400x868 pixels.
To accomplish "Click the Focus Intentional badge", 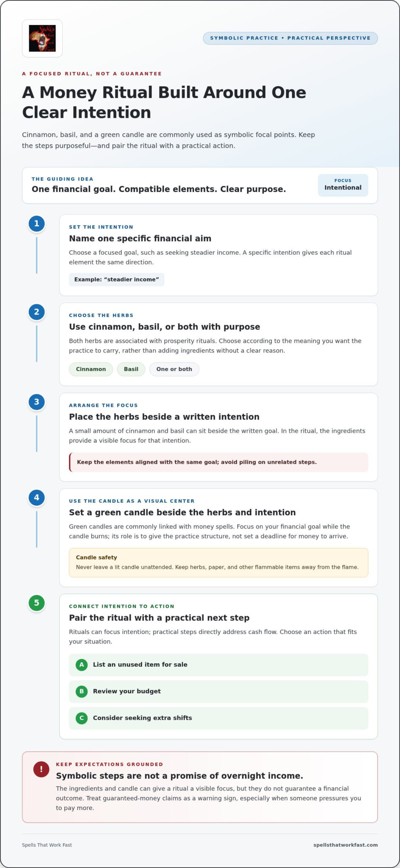I will (343, 185).
